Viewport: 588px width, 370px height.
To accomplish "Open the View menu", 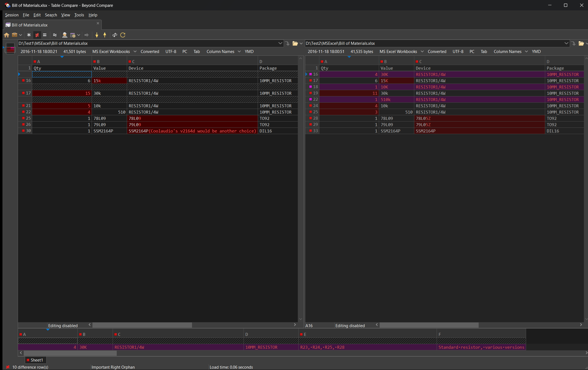I will [x=65, y=15].
